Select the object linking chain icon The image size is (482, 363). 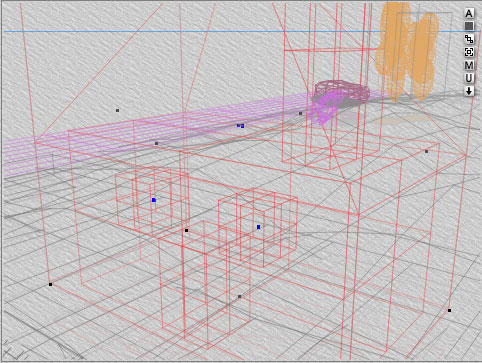pos(469,39)
